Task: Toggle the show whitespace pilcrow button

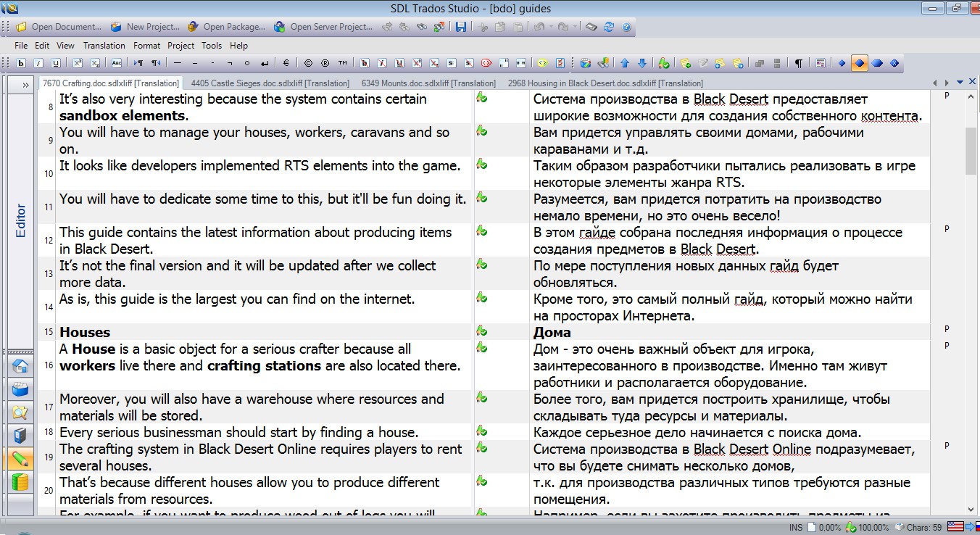Action: tap(798, 63)
